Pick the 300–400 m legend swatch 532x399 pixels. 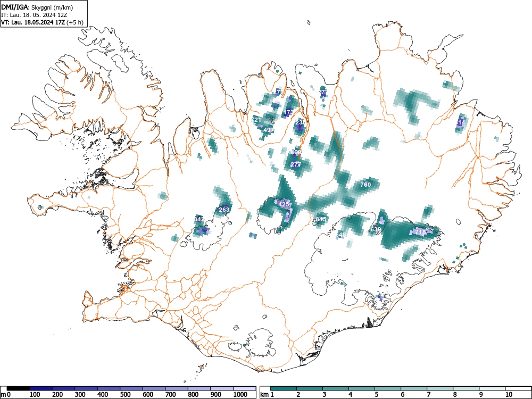tap(86, 388)
